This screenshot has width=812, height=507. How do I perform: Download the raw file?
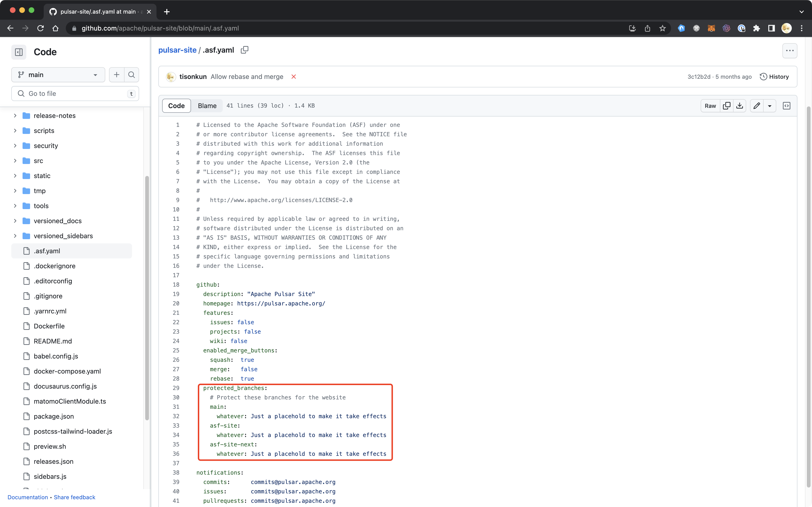(740, 106)
